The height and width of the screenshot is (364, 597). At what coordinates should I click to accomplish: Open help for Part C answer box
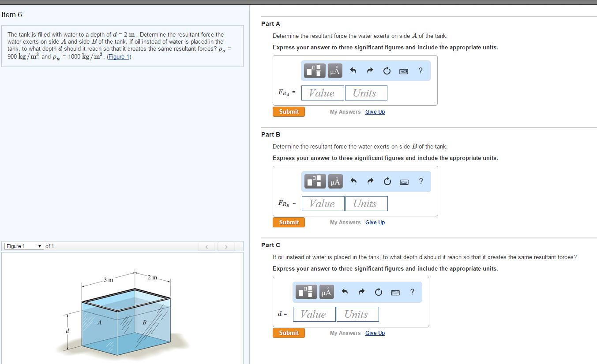pyautogui.click(x=412, y=292)
